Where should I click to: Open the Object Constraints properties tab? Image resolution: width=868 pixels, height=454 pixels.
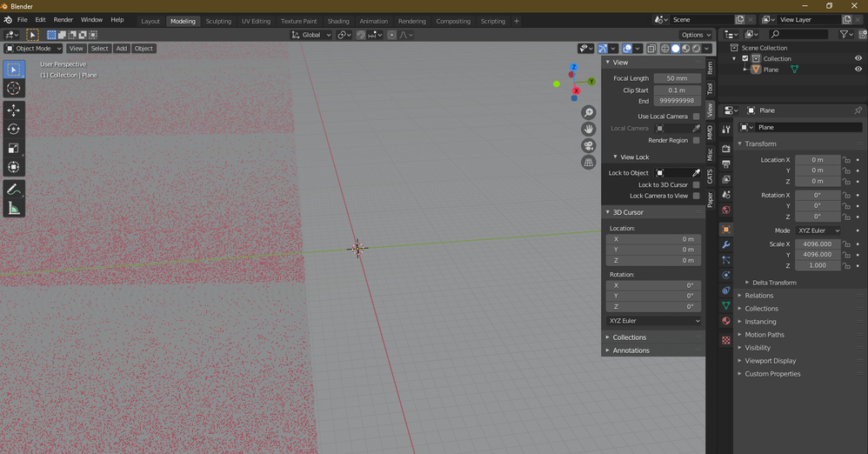pos(725,290)
